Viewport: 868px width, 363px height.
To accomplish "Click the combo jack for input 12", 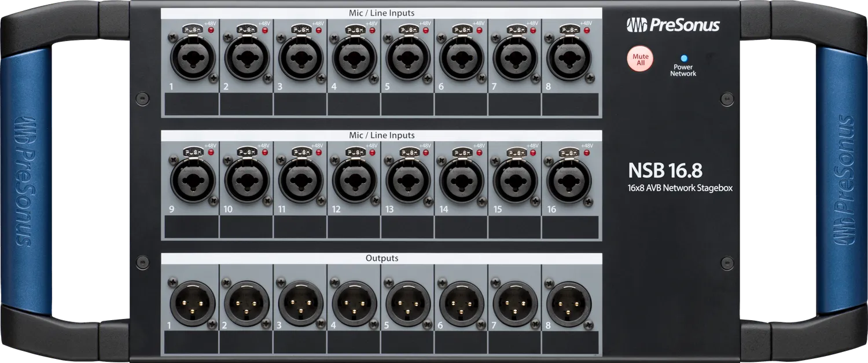I will 355,180.
